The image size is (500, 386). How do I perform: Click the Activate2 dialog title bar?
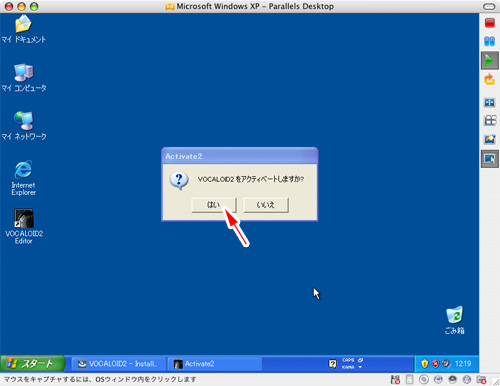240,156
